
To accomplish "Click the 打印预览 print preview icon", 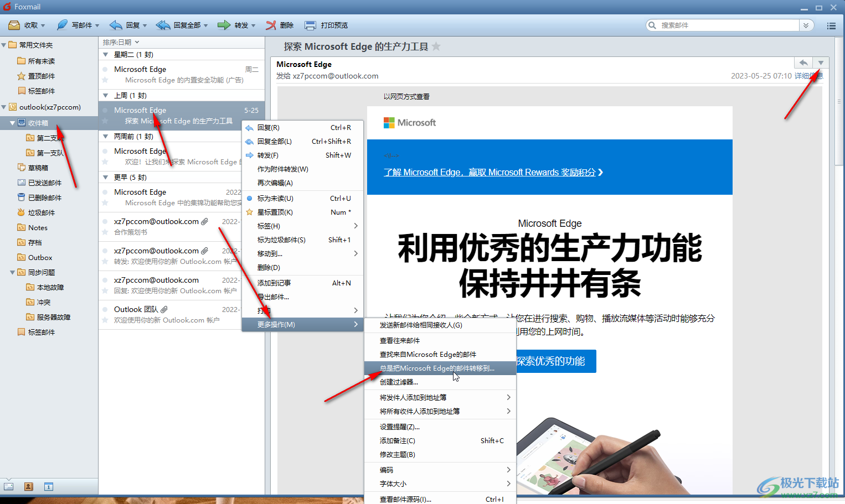I will 311,25.
